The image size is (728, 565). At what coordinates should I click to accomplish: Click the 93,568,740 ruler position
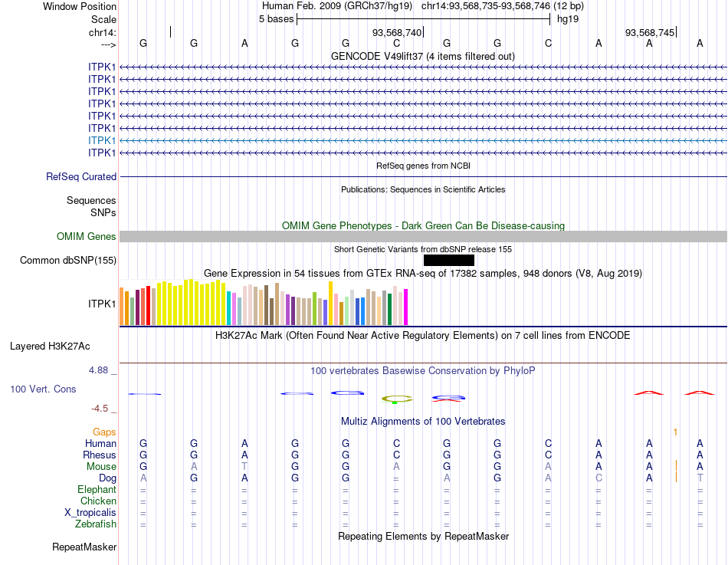[397, 32]
